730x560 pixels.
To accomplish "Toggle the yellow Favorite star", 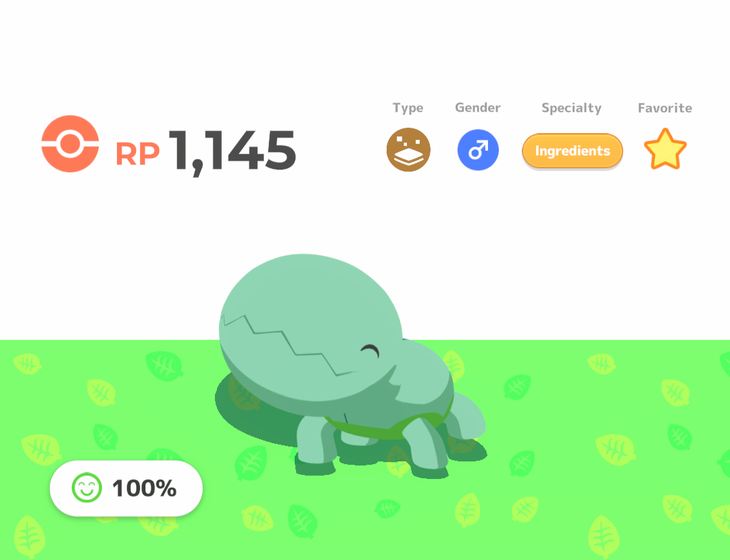I will click(x=665, y=149).
